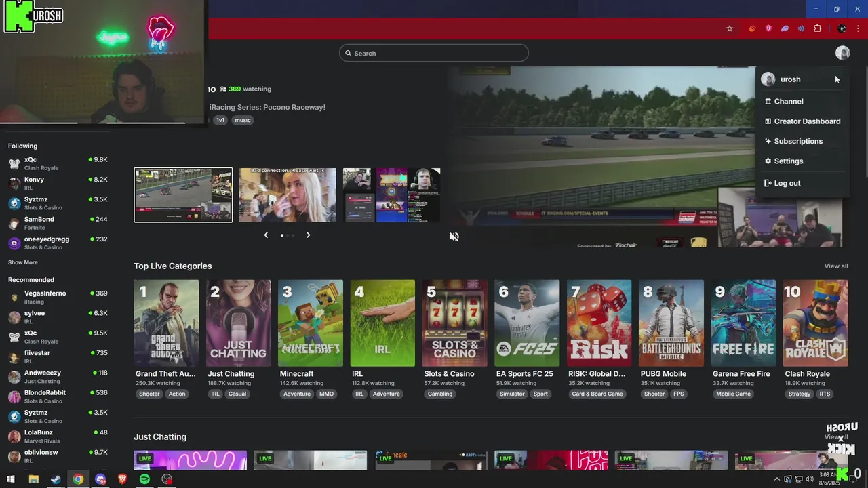Open the Windows Start menu

pyautogui.click(x=11, y=479)
